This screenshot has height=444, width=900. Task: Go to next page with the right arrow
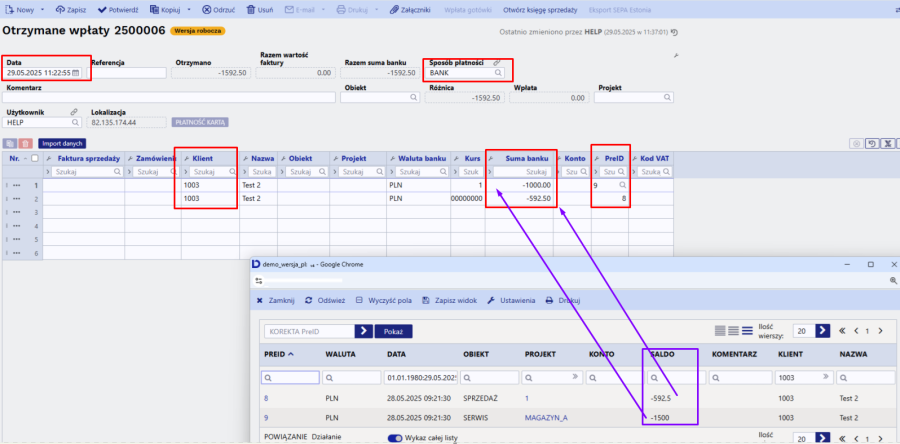[882, 330]
